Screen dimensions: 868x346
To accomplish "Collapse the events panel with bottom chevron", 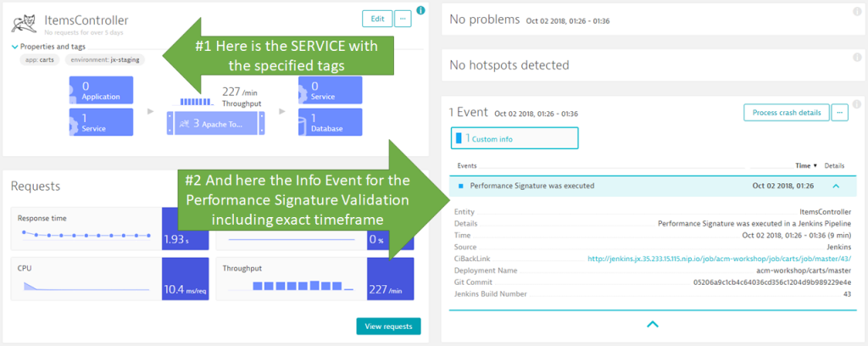I will pos(653,325).
